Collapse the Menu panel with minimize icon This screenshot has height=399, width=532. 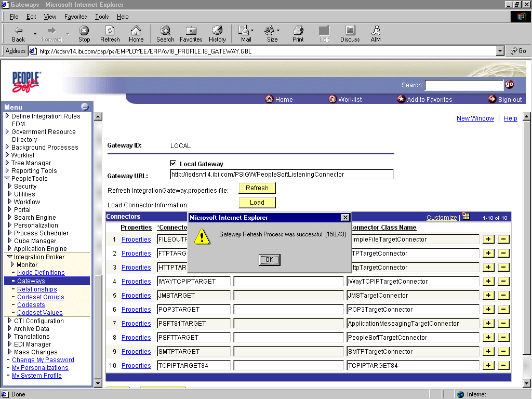[x=85, y=107]
